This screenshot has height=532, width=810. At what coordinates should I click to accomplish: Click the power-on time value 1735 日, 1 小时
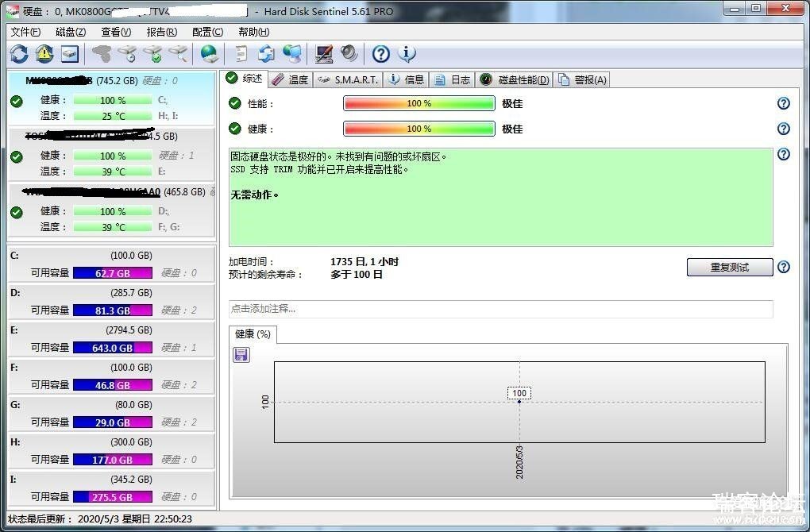point(364,261)
